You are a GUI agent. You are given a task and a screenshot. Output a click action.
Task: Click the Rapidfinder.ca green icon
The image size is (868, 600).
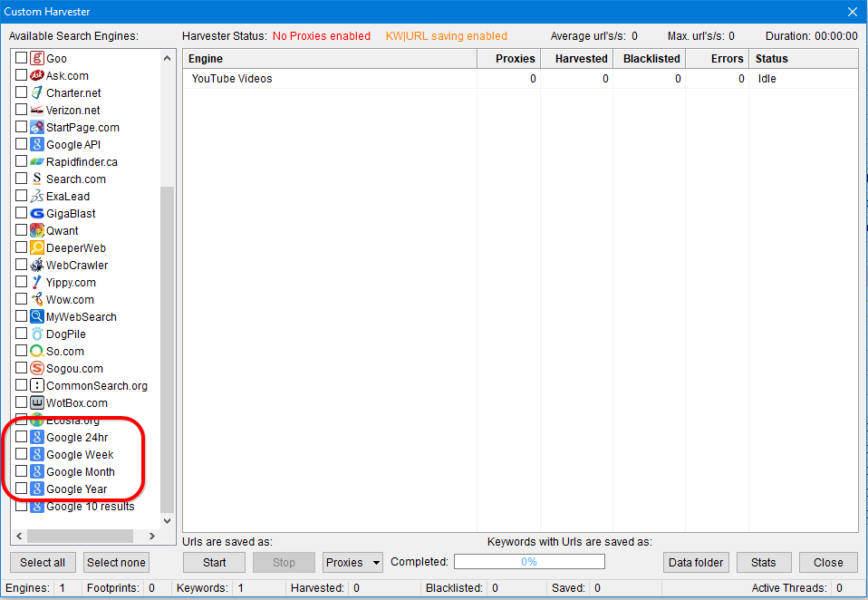coord(37,161)
